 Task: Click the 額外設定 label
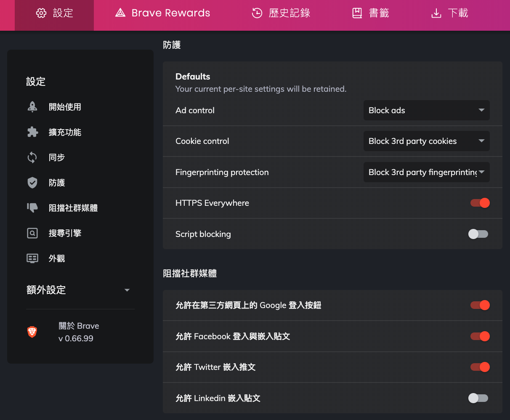pos(46,290)
